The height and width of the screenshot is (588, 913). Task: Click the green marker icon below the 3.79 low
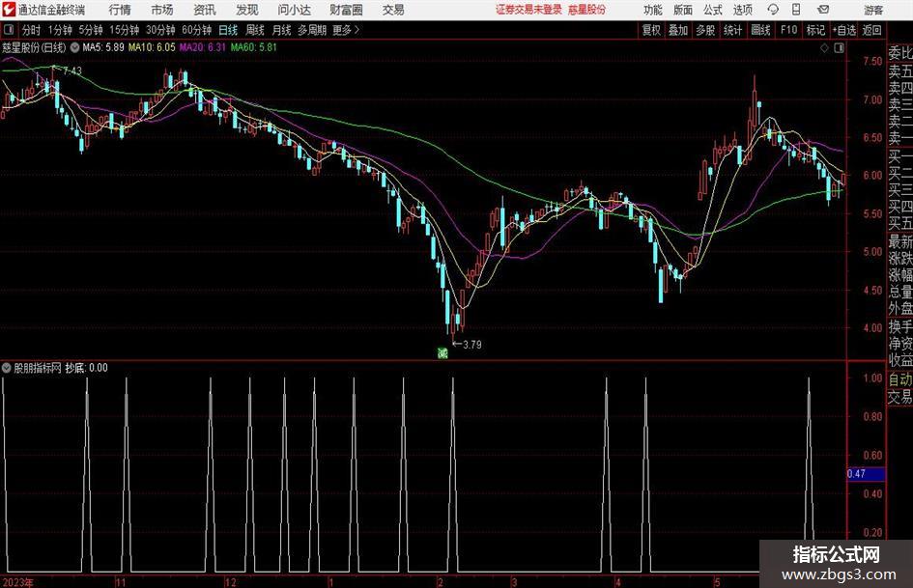coord(442,352)
